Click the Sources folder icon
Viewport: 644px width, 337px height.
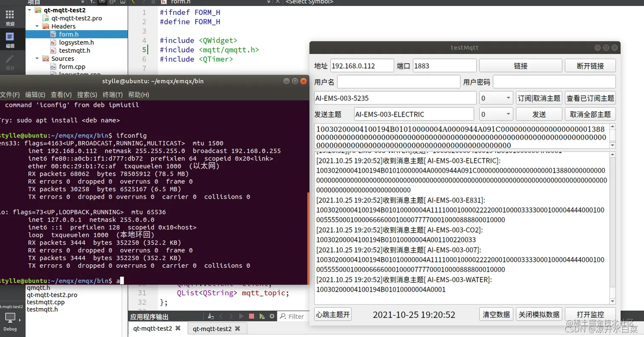46,59
